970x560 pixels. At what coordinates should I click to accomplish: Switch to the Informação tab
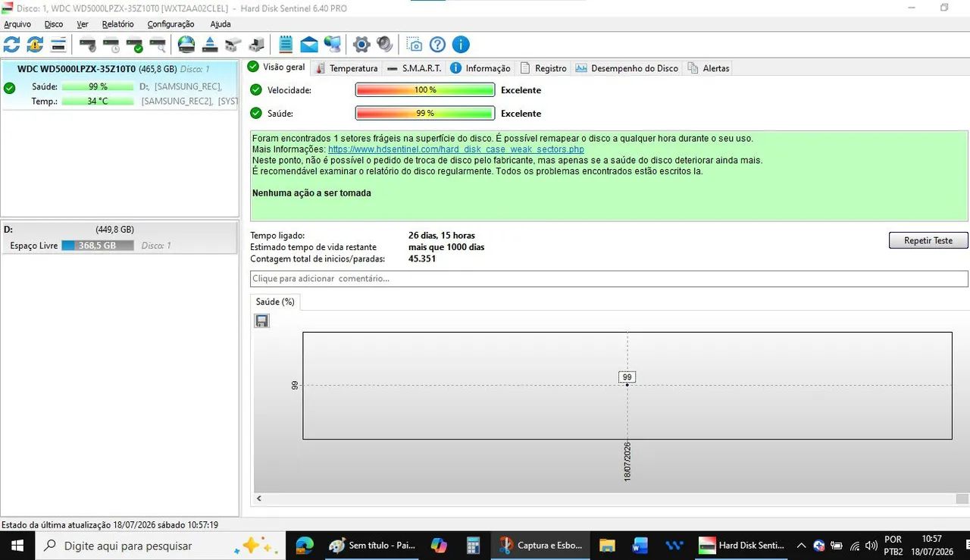(480, 68)
